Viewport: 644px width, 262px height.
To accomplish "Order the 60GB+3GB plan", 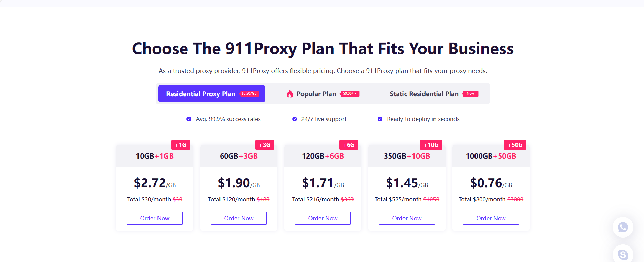I will tap(239, 218).
